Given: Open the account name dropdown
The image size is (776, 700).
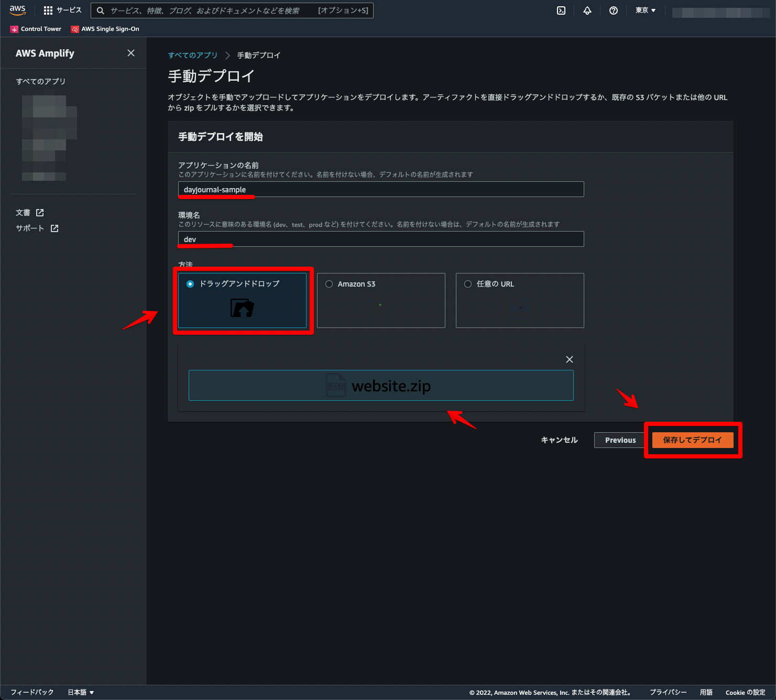Looking at the screenshot, I should 720,10.
